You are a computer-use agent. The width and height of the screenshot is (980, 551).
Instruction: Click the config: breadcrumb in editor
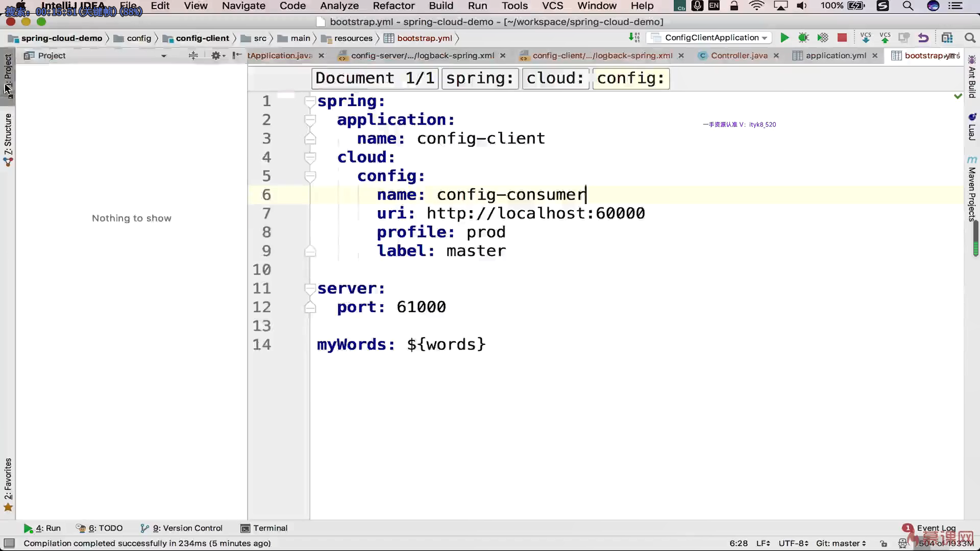click(630, 79)
